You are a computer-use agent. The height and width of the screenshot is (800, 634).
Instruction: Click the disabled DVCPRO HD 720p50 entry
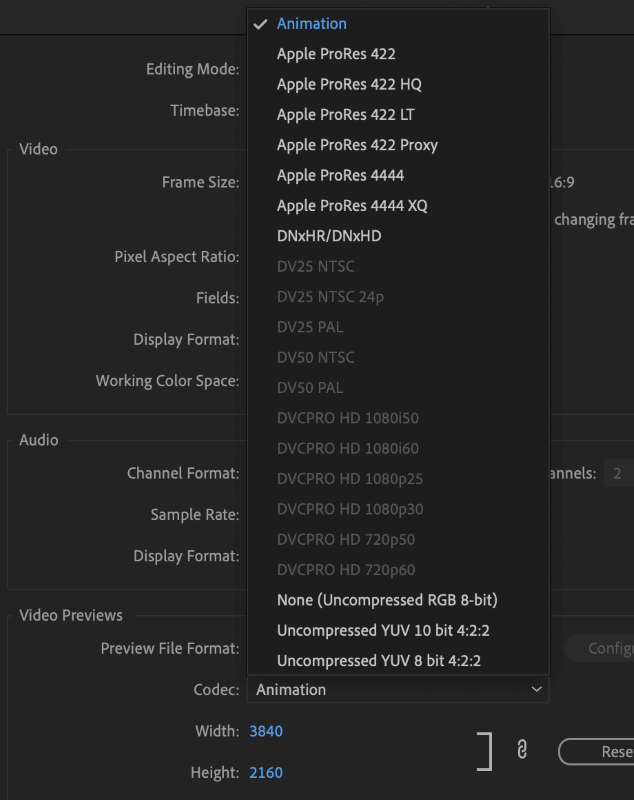pos(398,539)
